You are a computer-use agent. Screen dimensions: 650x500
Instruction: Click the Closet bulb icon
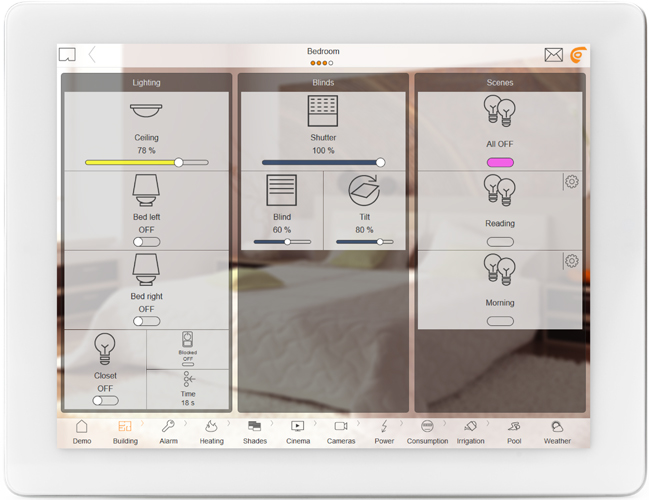point(105,349)
